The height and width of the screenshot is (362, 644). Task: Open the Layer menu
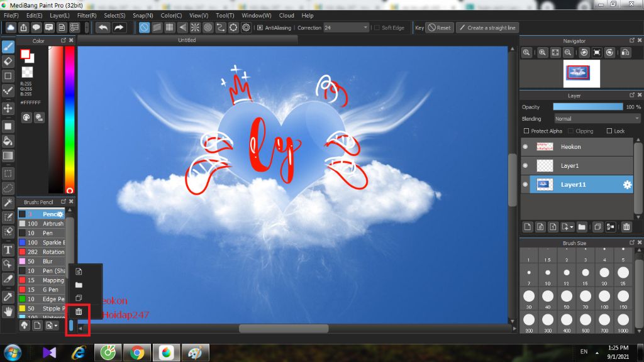[x=60, y=15]
